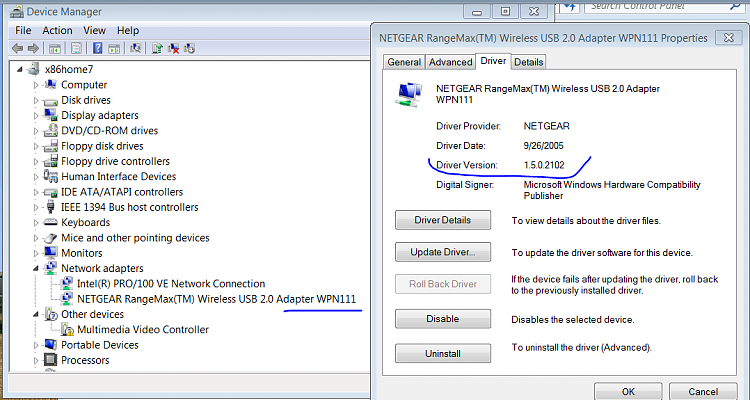The image size is (750, 400).
Task: Open the Action menu
Action: coord(57,31)
